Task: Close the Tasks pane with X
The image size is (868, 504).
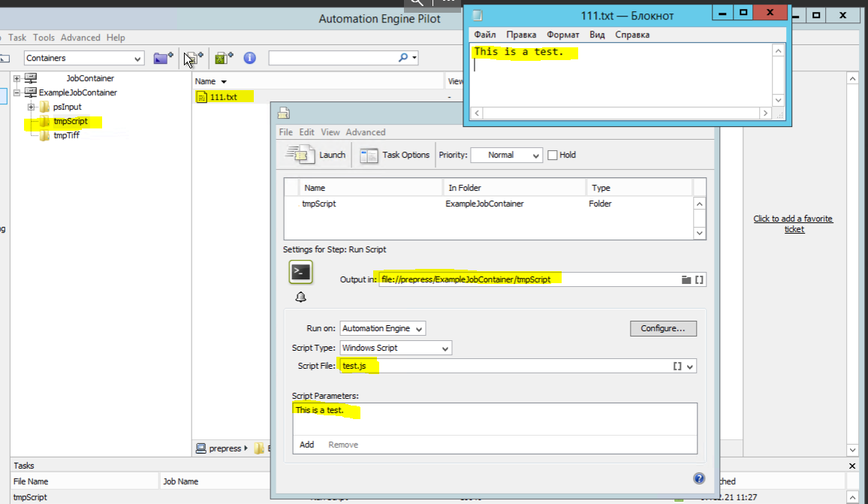Action: coord(852,466)
